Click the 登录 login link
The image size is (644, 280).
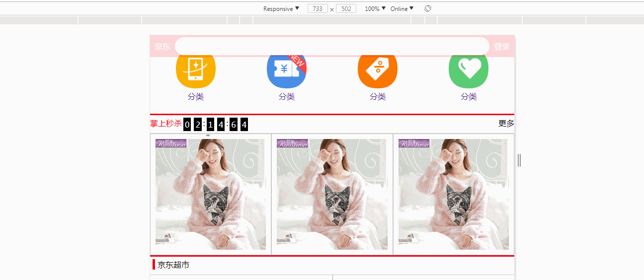pos(502,47)
